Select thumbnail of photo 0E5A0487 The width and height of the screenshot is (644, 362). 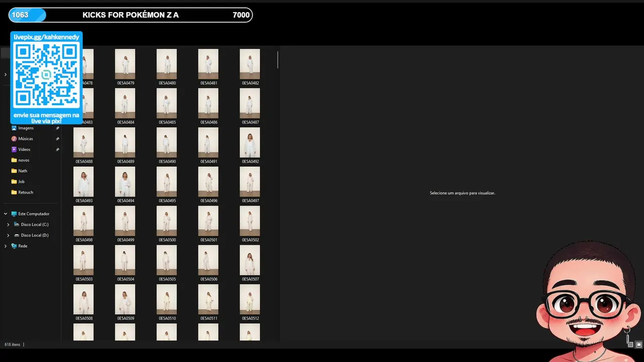(x=250, y=103)
